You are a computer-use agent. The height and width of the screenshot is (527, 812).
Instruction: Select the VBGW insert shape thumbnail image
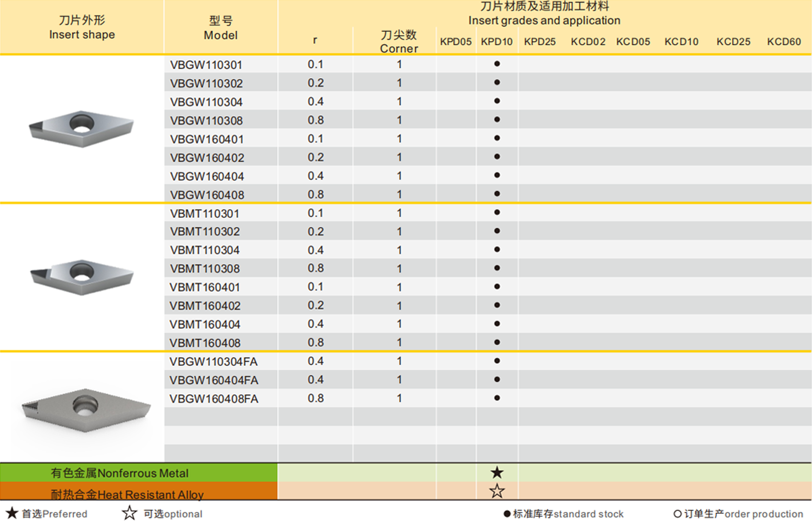(x=82, y=128)
